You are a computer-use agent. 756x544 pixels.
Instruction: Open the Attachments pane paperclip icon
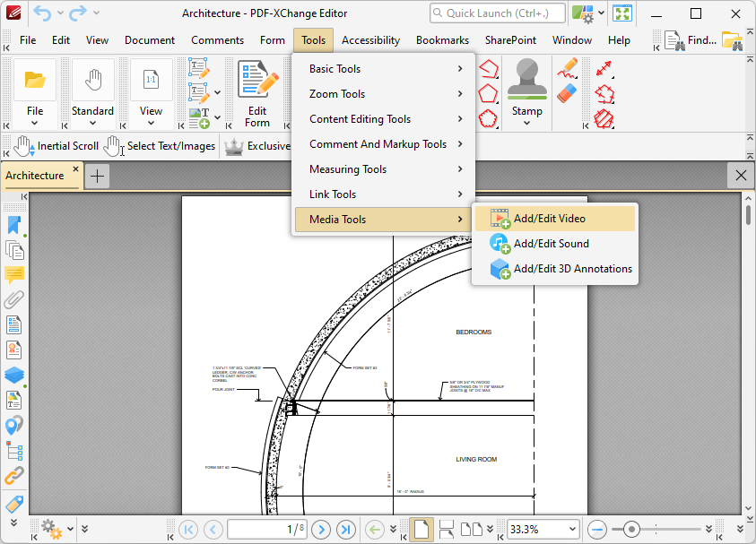pyautogui.click(x=14, y=300)
